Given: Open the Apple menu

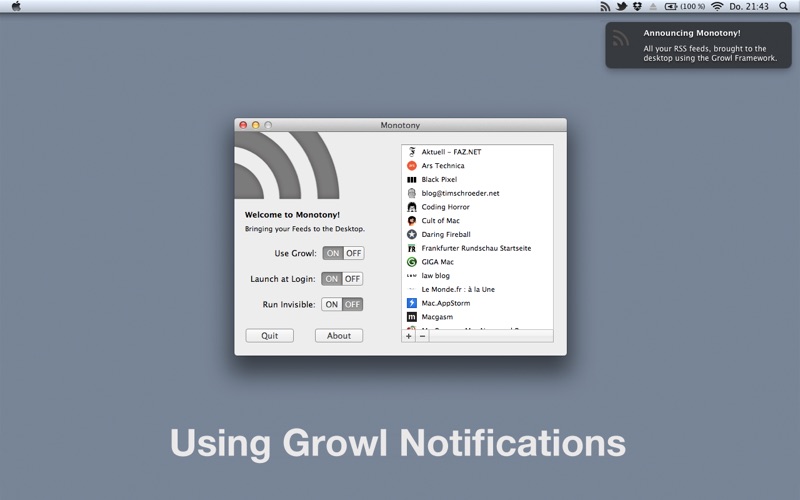Looking at the screenshot, I should pyautogui.click(x=16, y=6).
